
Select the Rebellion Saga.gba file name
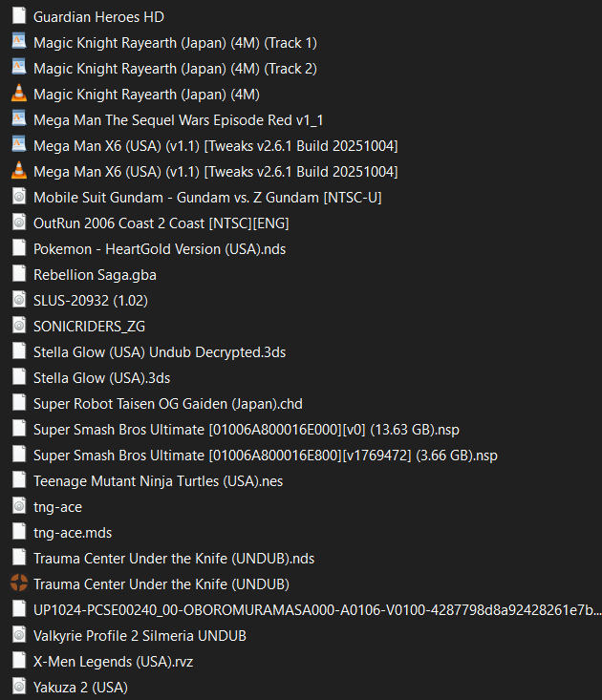[x=96, y=275]
